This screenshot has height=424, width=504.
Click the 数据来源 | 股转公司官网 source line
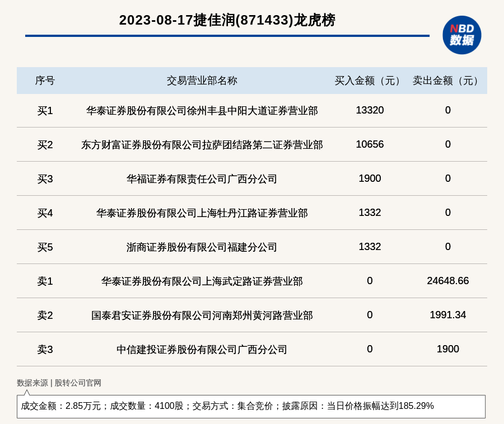tap(59, 383)
